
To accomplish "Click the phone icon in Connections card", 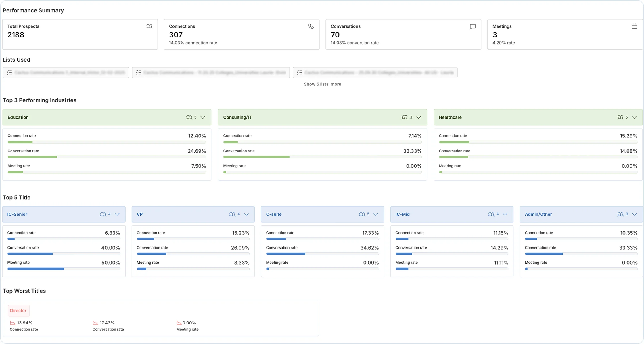I will coord(311,26).
